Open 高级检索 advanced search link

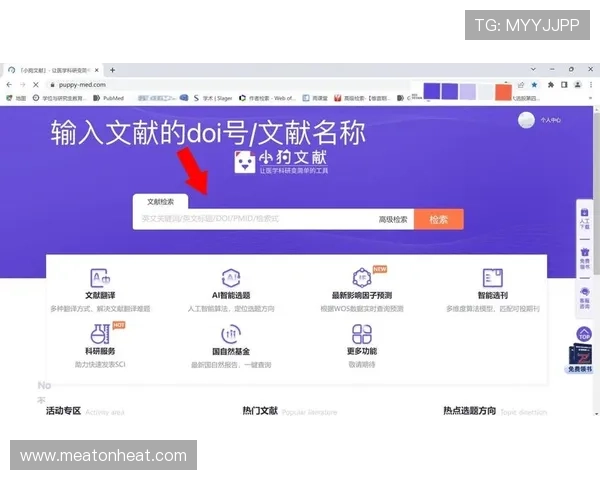point(393,219)
